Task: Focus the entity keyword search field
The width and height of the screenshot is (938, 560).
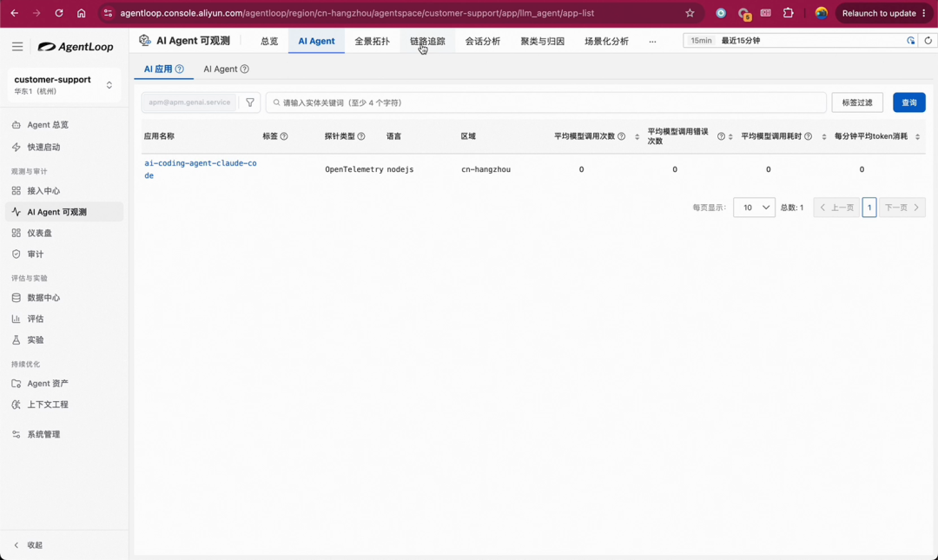Action: pyautogui.click(x=546, y=102)
